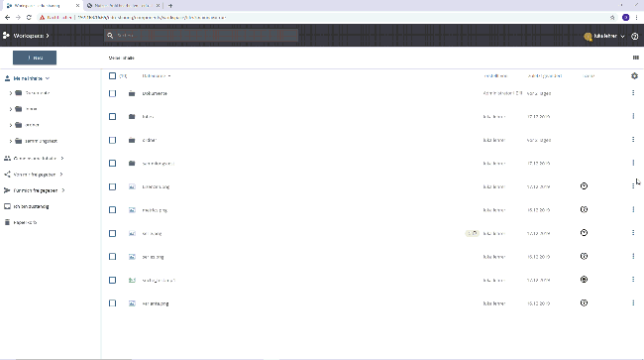Click the Administrator owner cell in Dokumente row
Screen dimensions: 644x360
(502, 93)
